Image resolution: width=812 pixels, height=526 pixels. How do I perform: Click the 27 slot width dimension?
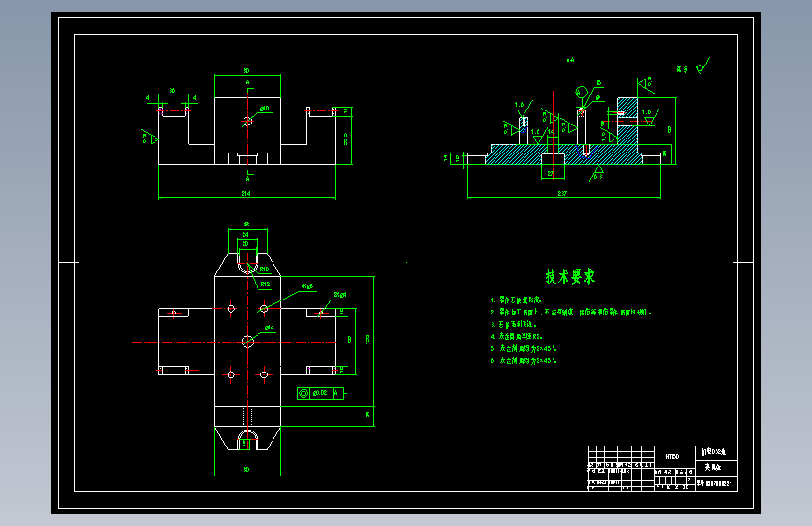(550, 173)
